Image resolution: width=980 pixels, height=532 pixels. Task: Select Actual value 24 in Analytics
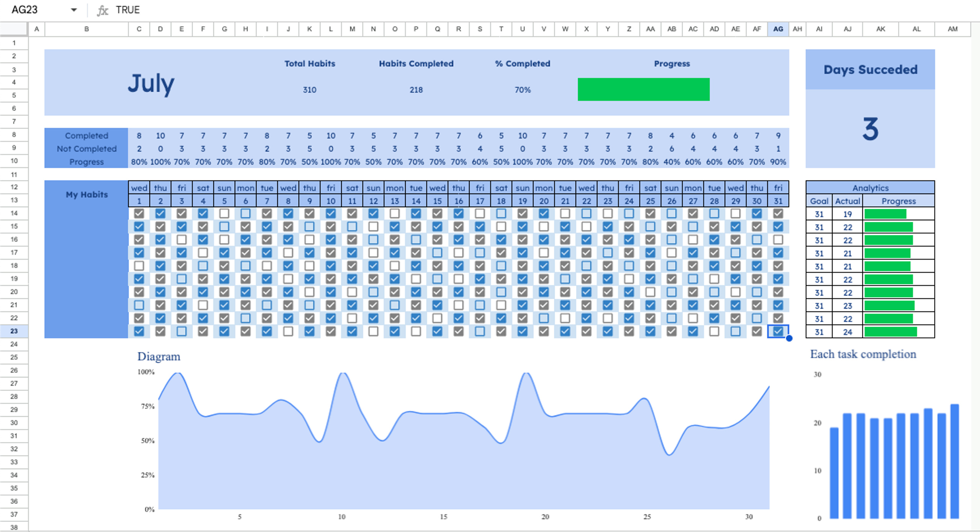[848, 332]
